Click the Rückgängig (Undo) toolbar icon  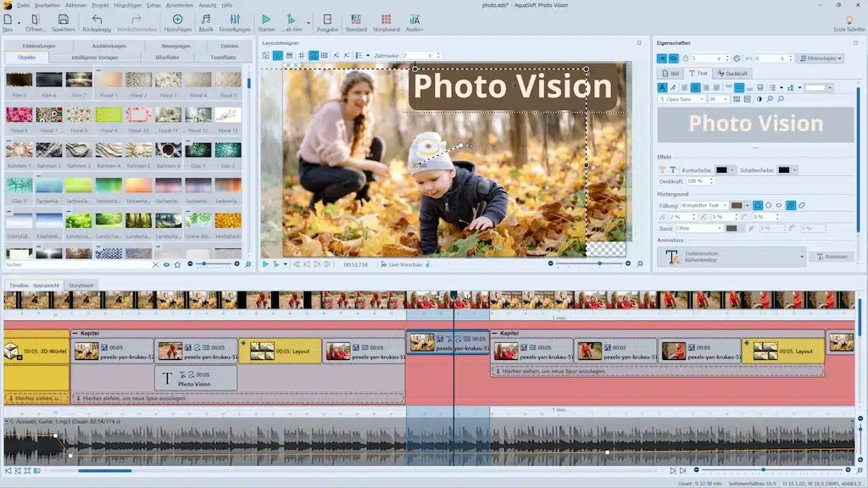97,23
